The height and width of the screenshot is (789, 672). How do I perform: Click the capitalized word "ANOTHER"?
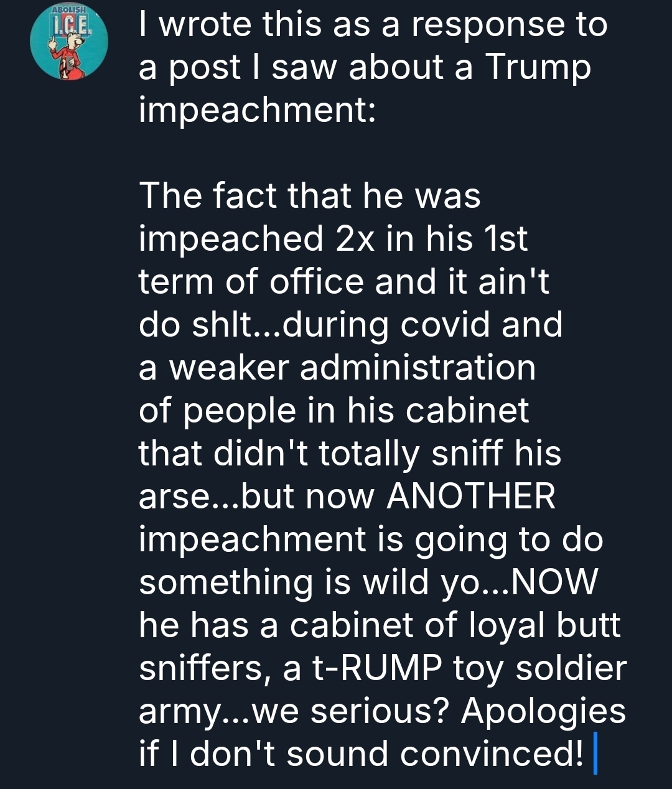click(471, 497)
